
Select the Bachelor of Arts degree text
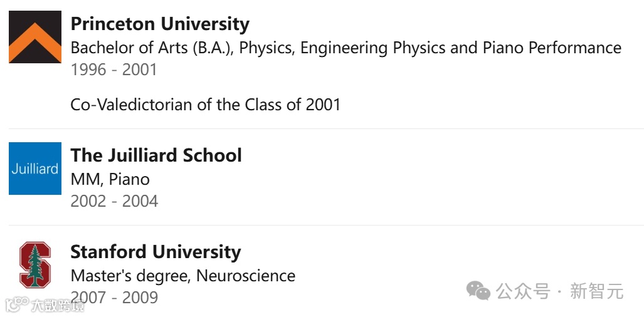(346, 48)
